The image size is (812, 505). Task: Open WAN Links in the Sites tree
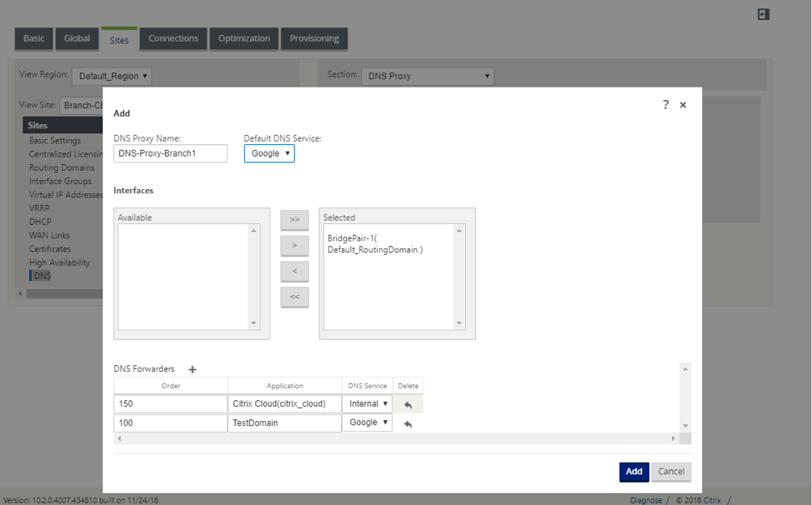(x=49, y=236)
